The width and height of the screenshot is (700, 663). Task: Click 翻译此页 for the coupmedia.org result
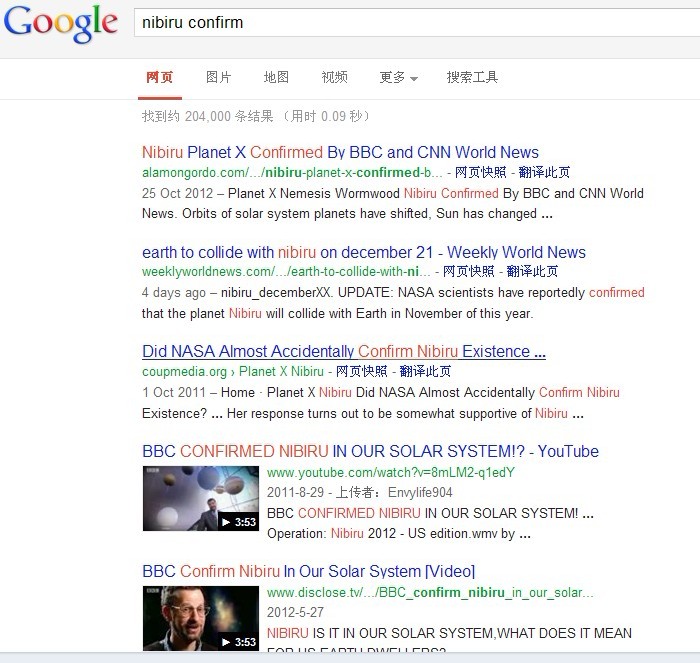click(x=425, y=371)
